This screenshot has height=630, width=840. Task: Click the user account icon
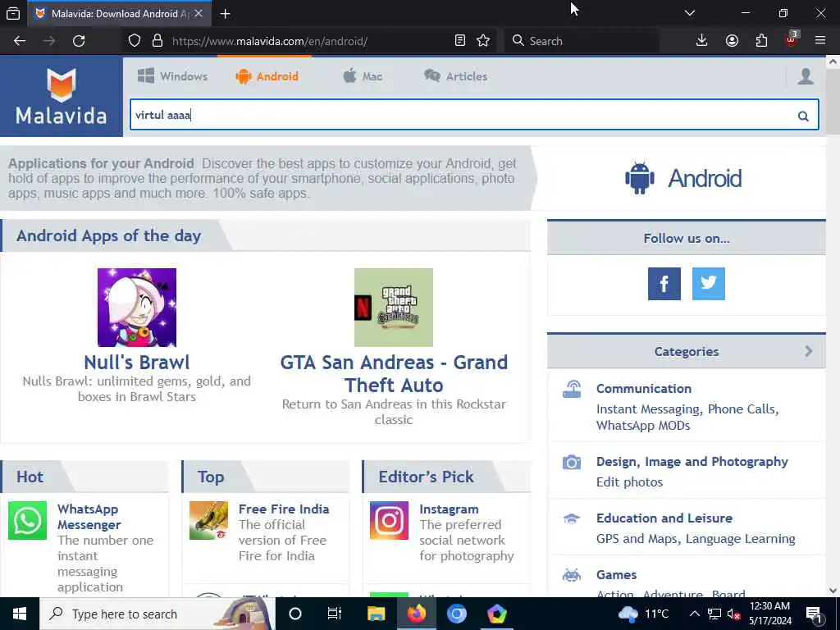point(806,76)
